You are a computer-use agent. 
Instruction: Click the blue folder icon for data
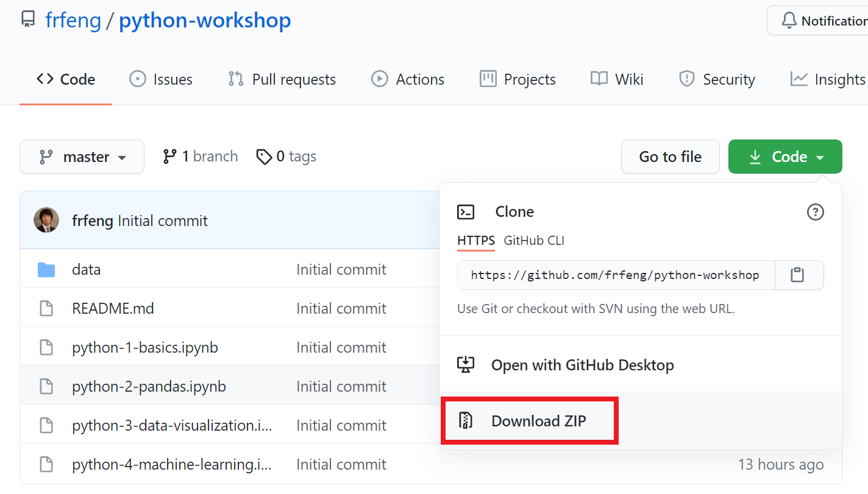point(46,270)
